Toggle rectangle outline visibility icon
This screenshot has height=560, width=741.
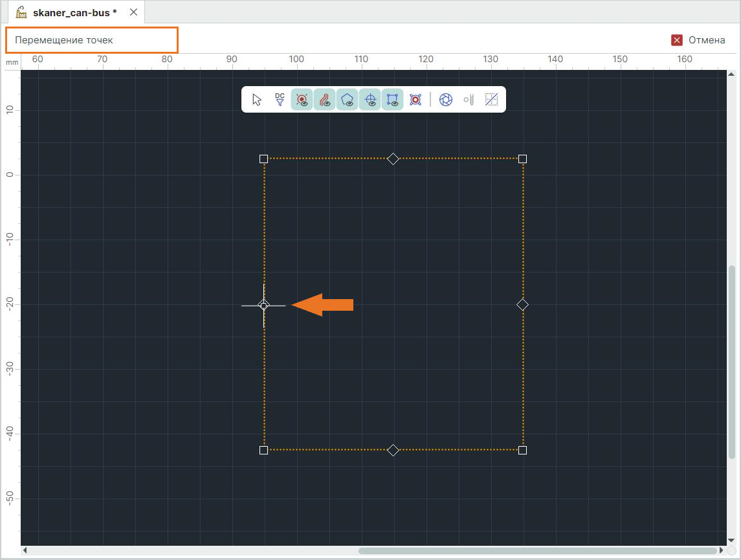(393, 100)
